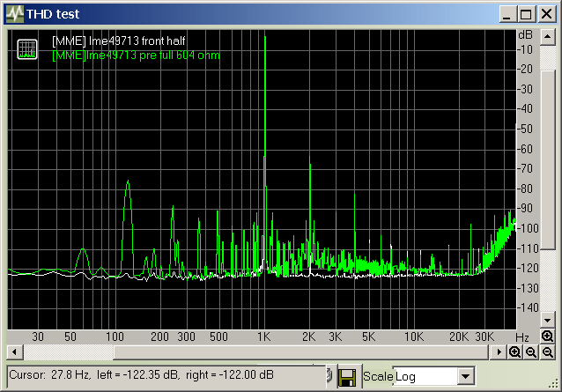Click the Log value in the Scale box
562x392 pixels.
pyautogui.click(x=405, y=377)
